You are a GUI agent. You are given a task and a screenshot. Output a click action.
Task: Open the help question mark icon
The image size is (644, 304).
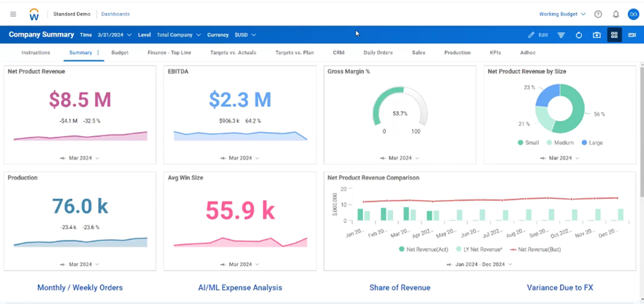pos(598,14)
